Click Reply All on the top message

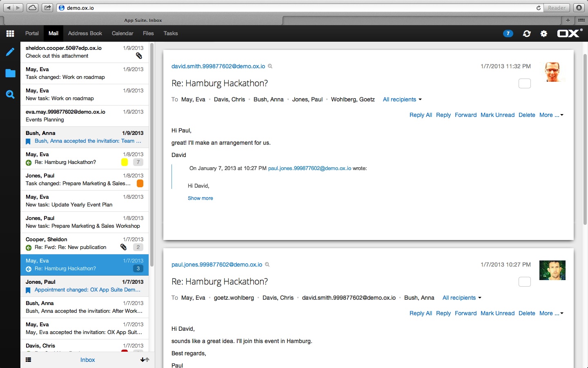(421, 115)
